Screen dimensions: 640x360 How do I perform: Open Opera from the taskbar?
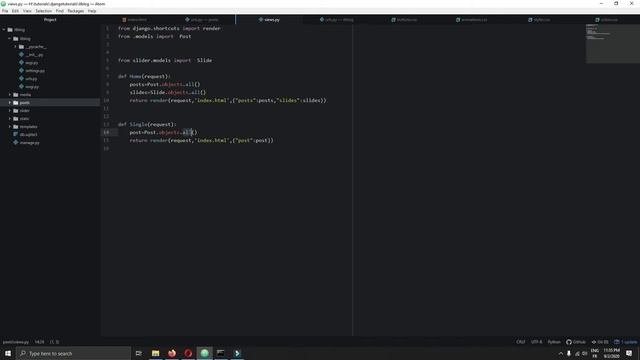[x=188, y=353]
